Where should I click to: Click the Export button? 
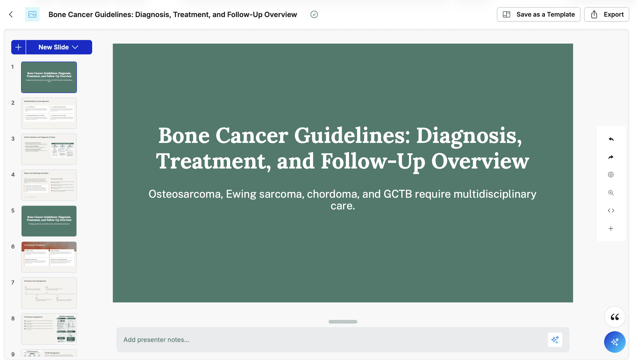tap(607, 15)
